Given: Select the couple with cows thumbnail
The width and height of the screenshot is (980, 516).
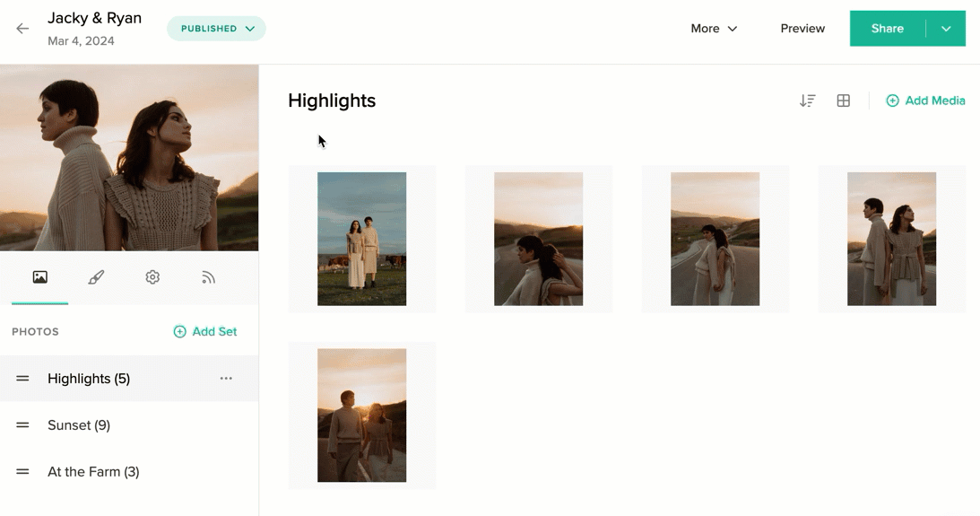Looking at the screenshot, I should (361, 239).
